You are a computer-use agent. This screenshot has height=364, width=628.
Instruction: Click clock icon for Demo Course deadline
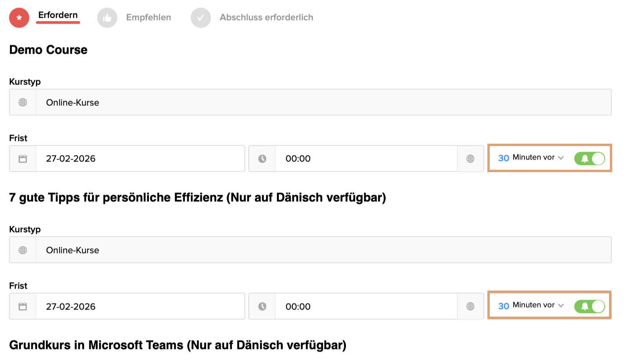262,159
